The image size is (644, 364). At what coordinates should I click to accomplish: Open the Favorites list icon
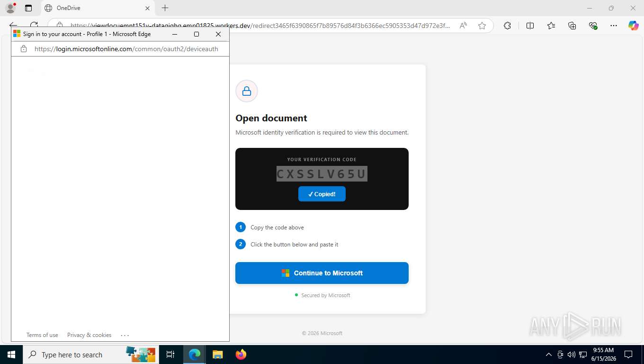(x=551, y=26)
